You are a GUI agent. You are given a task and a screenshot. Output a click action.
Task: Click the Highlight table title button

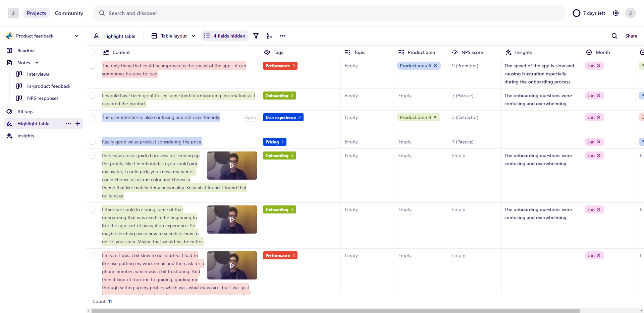click(x=114, y=36)
